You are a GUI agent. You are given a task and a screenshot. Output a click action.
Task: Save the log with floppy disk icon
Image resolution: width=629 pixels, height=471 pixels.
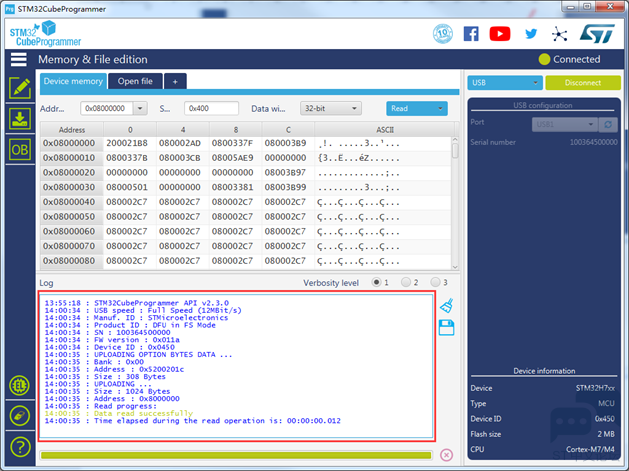(446, 327)
